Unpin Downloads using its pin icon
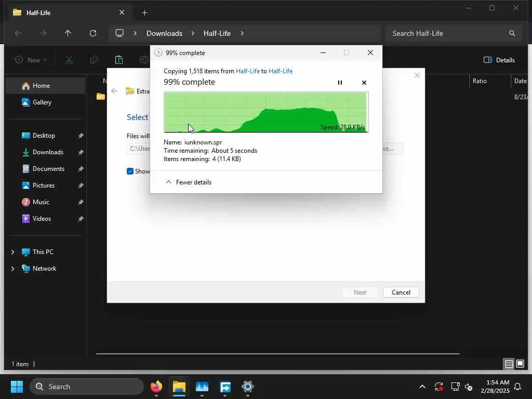 (x=81, y=152)
